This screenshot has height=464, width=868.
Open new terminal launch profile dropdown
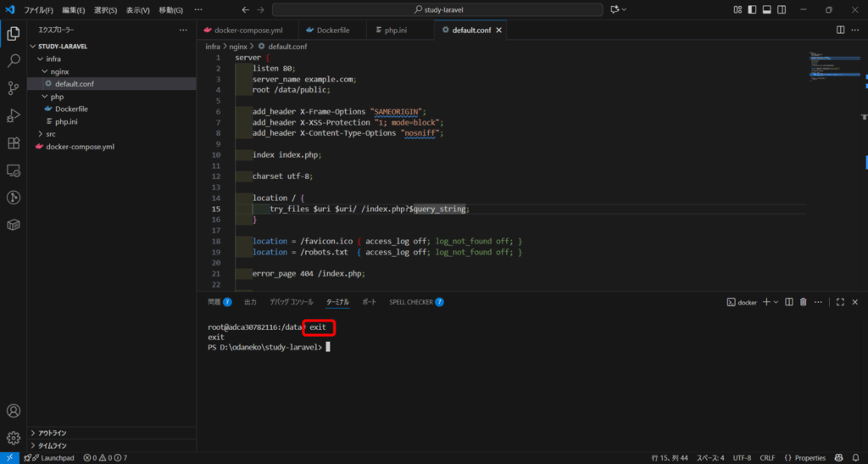click(776, 302)
